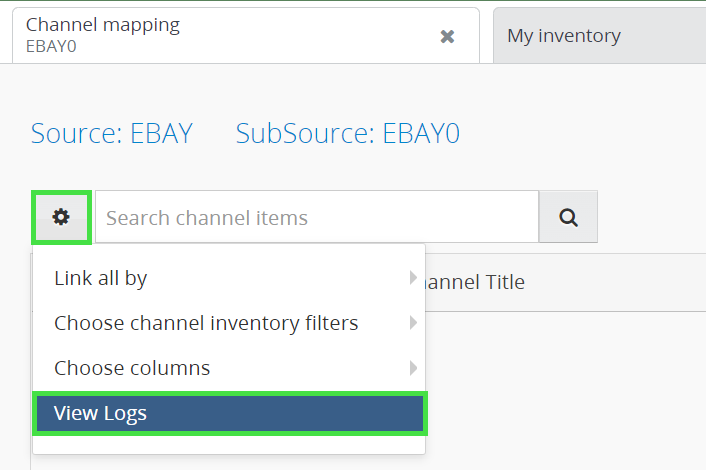
Task: Click the EBAY0 subtitle on the Channel mapping tab
Action: pyautogui.click(x=51, y=46)
